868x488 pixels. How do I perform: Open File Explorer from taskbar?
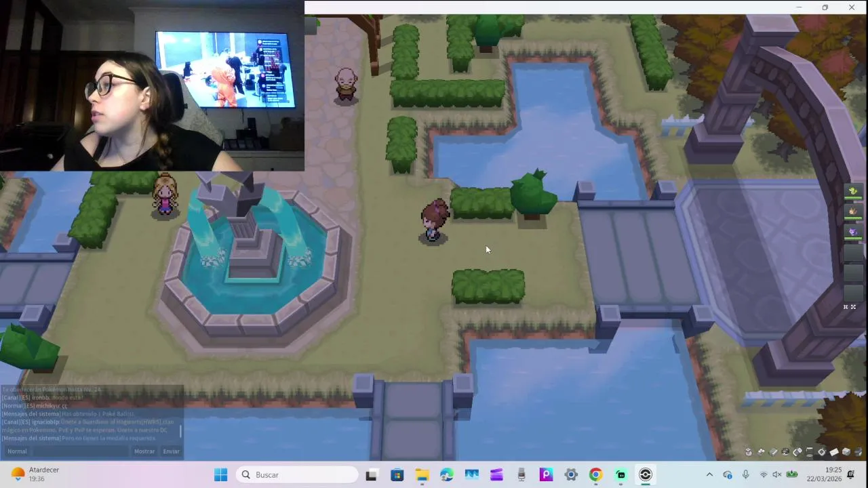tap(422, 474)
